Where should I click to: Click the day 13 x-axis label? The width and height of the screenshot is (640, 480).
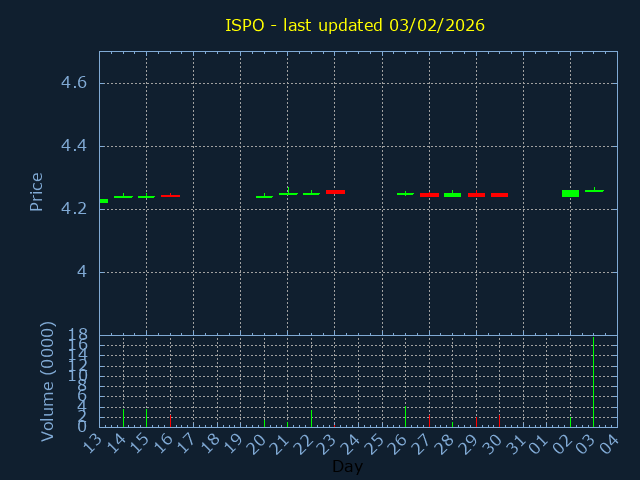tap(92, 443)
